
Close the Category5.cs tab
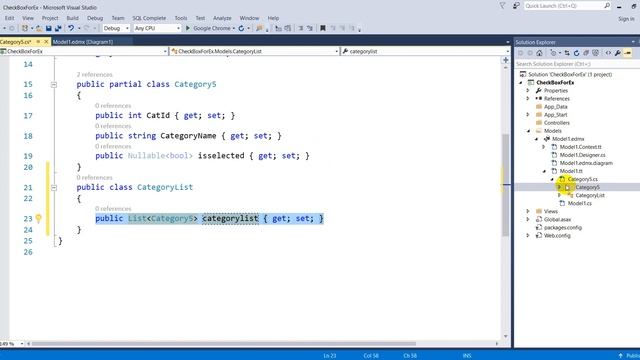(x=46, y=42)
